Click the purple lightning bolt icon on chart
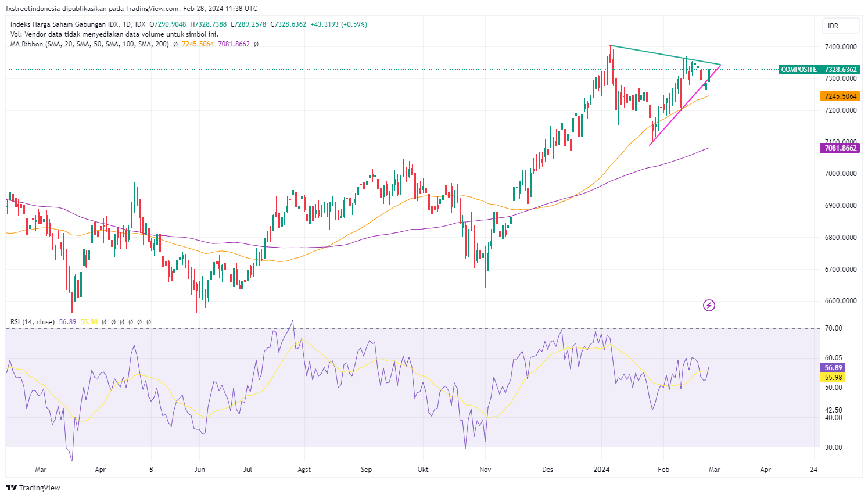 pyautogui.click(x=709, y=305)
